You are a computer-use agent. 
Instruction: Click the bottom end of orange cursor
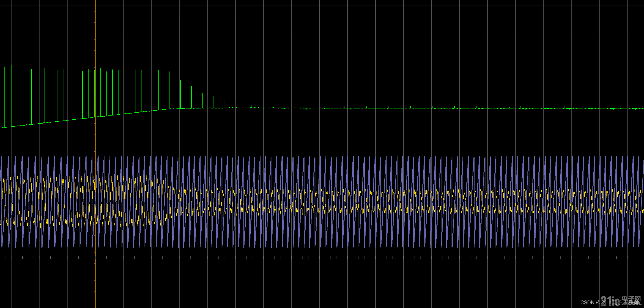click(x=95, y=307)
